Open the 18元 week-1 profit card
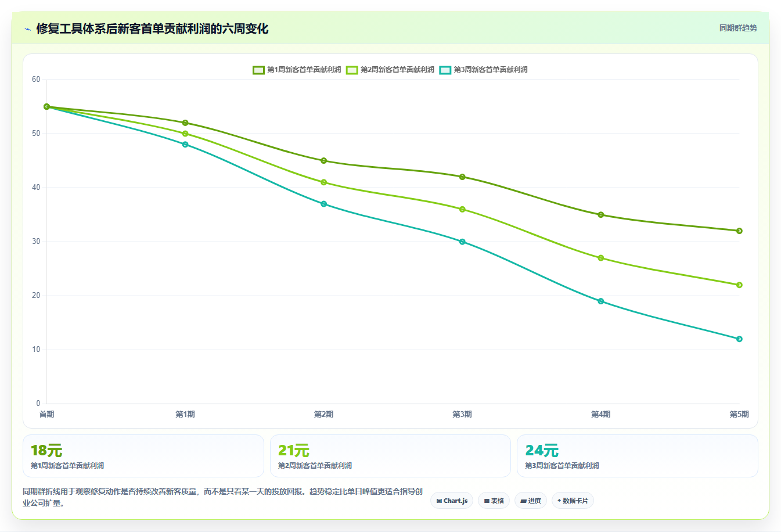781x532 pixels. coord(143,456)
